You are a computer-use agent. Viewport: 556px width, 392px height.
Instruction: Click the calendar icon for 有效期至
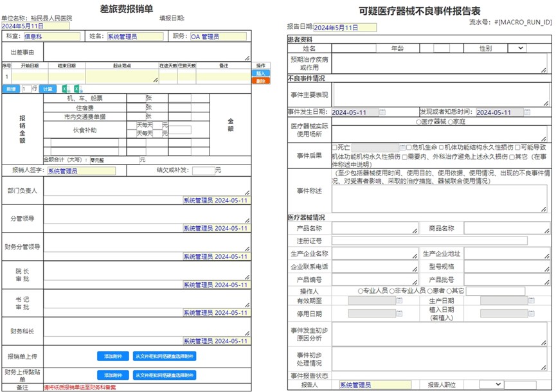tap(400, 301)
